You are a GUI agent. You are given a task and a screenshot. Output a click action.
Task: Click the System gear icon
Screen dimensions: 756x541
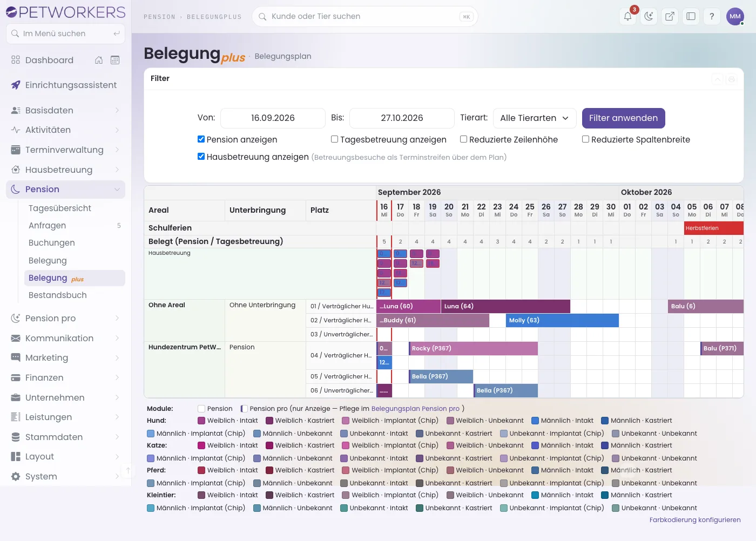16,476
